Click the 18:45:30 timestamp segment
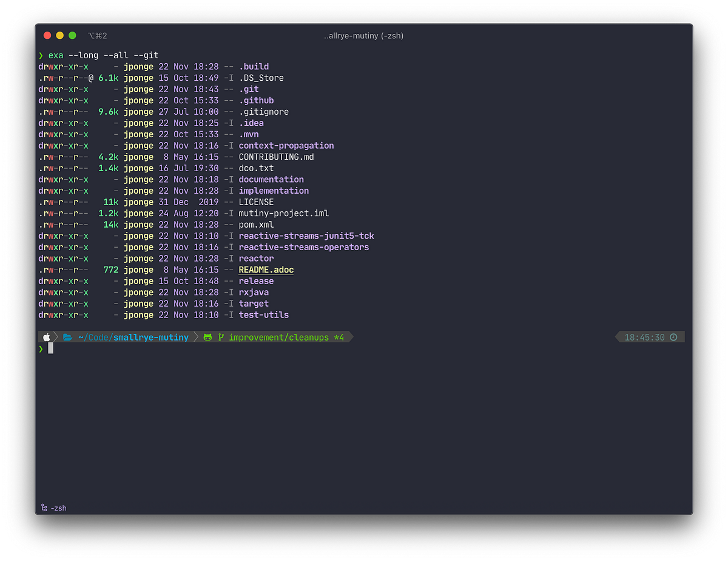The width and height of the screenshot is (728, 561). pyautogui.click(x=644, y=336)
